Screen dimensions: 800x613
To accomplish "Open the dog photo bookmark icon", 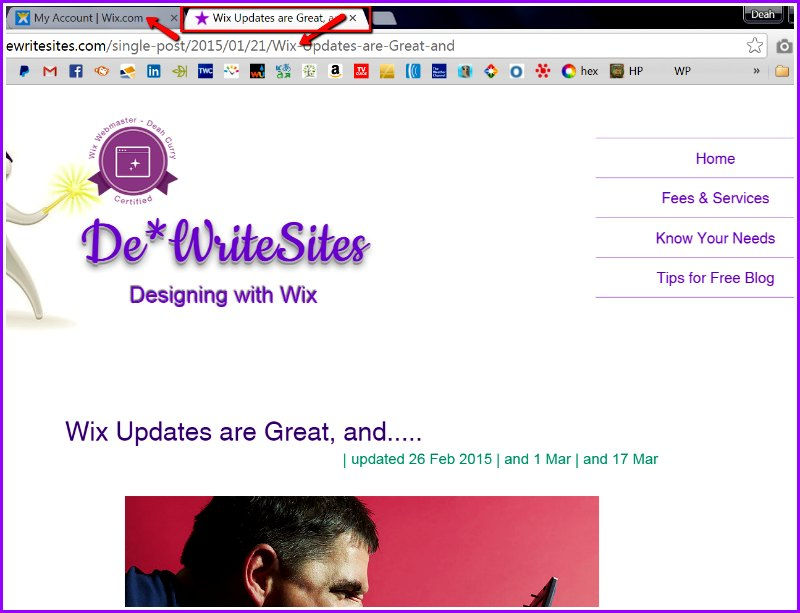I will tap(465, 71).
